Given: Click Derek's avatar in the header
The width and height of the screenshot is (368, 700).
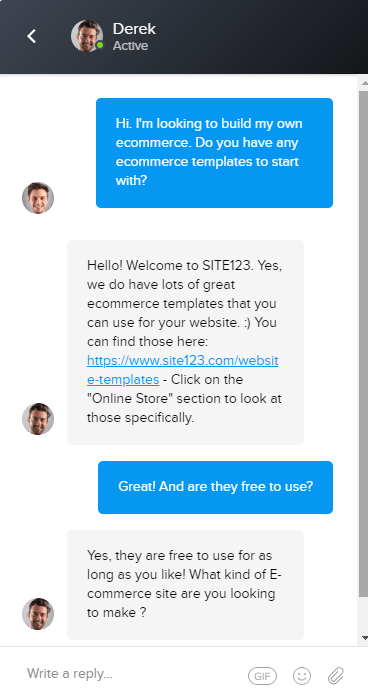Looking at the screenshot, I should pyautogui.click(x=87, y=36).
